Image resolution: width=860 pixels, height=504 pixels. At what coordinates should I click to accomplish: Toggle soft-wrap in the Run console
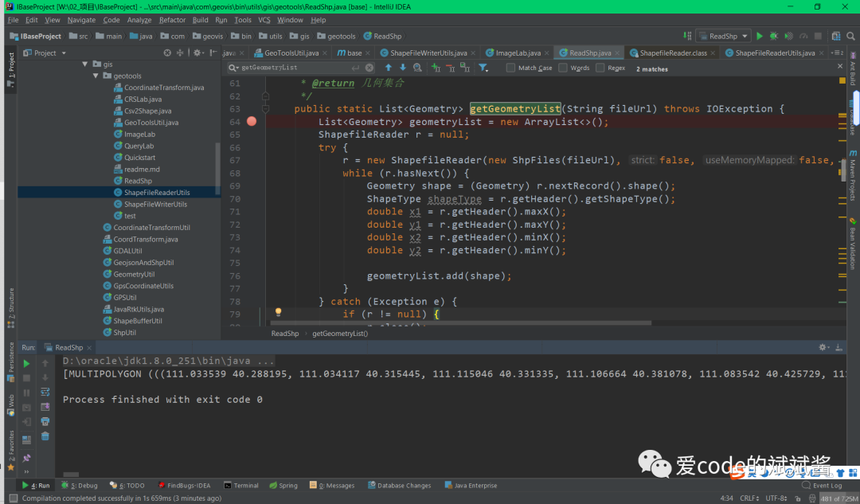pyautogui.click(x=45, y=392)
